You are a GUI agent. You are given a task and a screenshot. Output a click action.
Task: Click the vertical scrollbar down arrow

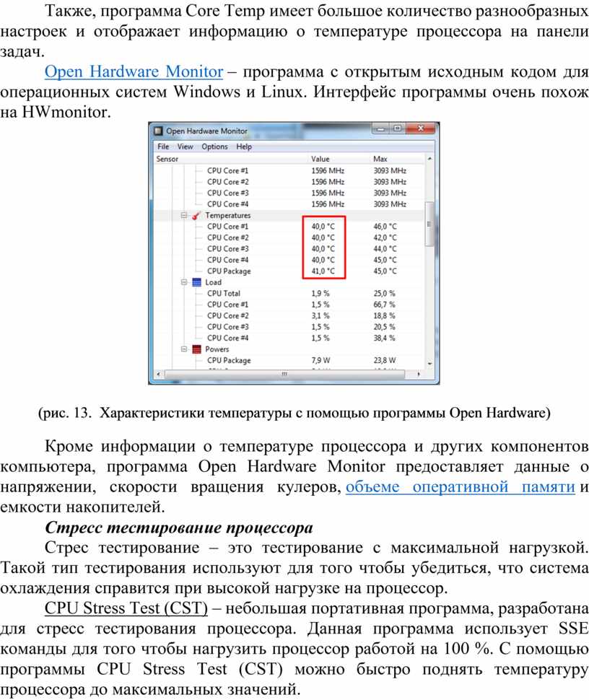coord(429,364)
